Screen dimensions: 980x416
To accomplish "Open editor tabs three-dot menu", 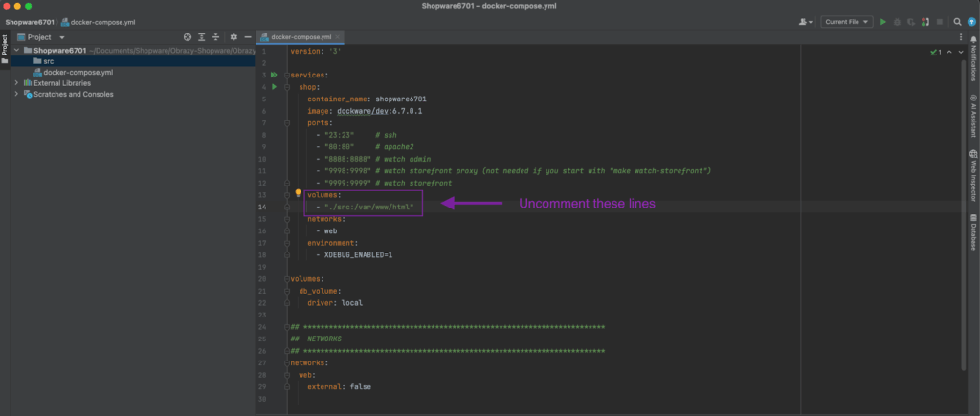I will [960, 37].
